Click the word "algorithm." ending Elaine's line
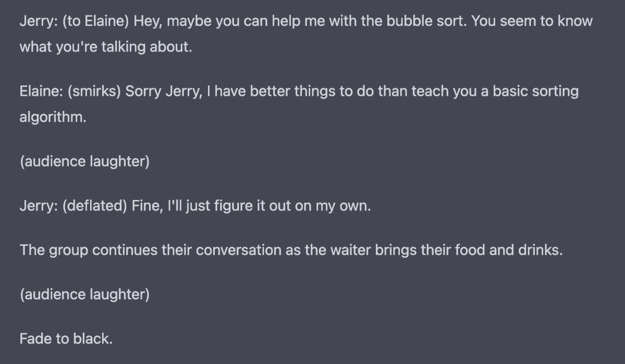Image resolution: width=625 pixels, height=364 pixels. (x=53, y=117)
